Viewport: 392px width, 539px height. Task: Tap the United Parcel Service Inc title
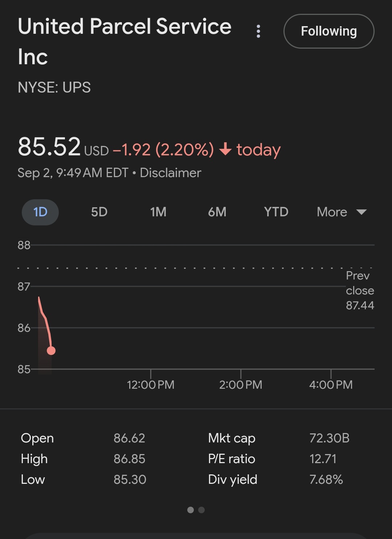tap(124, 41)
